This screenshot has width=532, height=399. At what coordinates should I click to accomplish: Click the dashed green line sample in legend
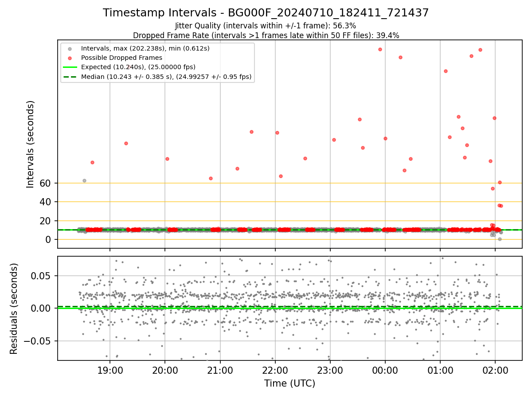pyautogui.click(x=70, y=77)
